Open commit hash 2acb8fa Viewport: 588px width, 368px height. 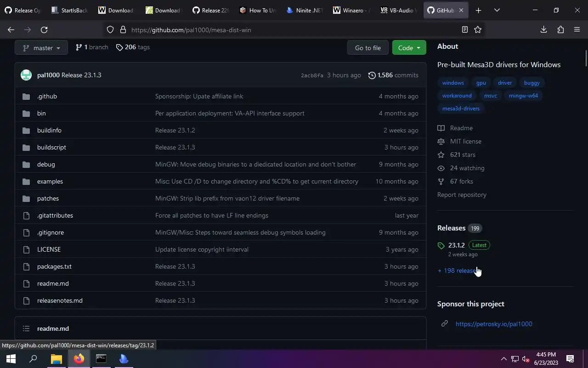(x=312, y=75)
